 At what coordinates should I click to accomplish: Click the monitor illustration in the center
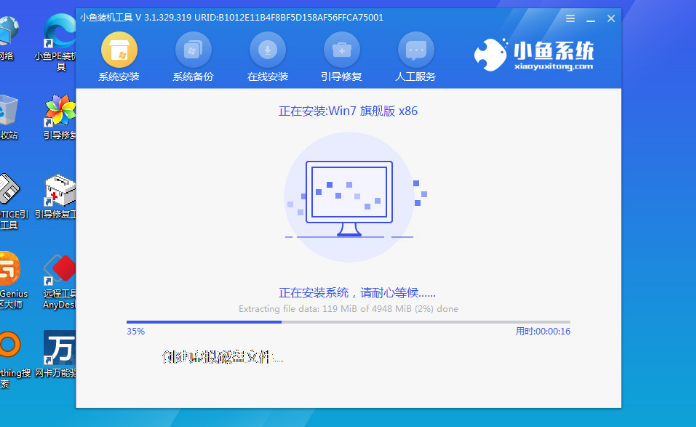tap(349, 196)
